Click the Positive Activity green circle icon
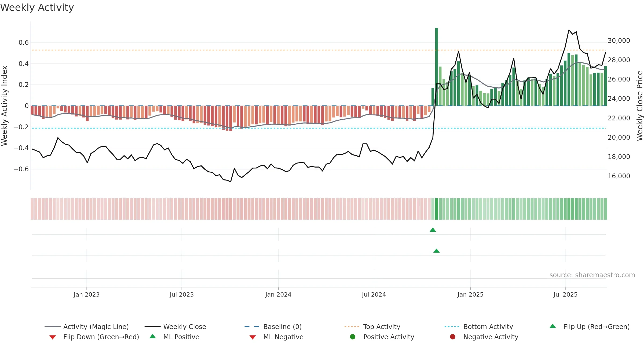644x362 pixels. pyautogui.click(x=353, y=337)
